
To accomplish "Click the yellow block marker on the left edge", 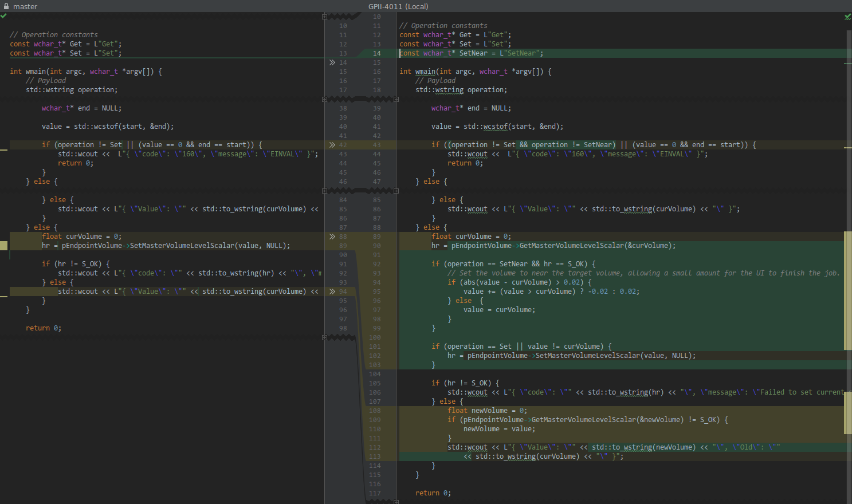I will coord(3,246).
